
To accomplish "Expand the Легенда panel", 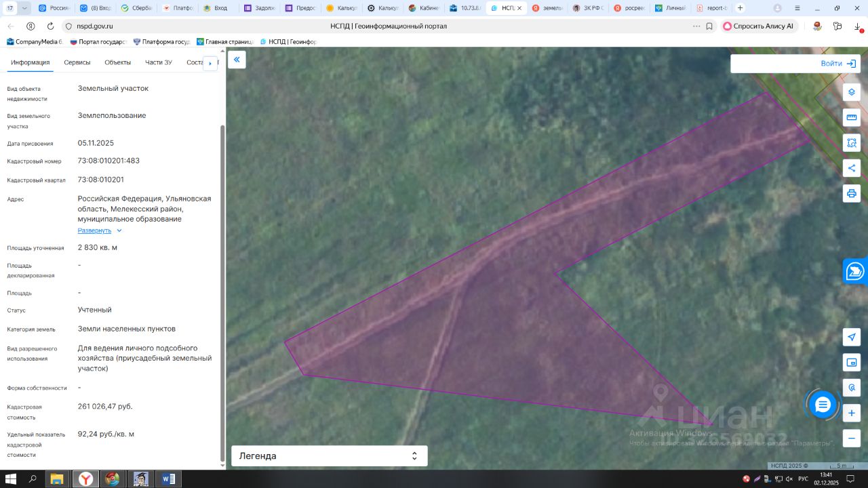I will 330,456.
